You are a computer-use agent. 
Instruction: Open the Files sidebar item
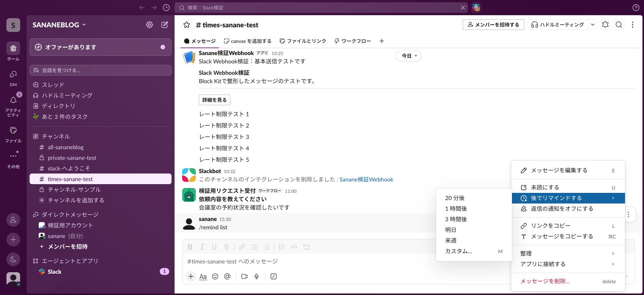tap(13, 135)
